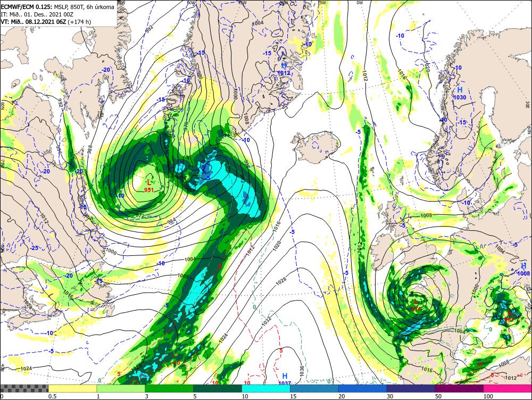Screen dimensions: 532x400
Task: Click the red 'L 951' low pressure marker
Action: coord(148,186)
